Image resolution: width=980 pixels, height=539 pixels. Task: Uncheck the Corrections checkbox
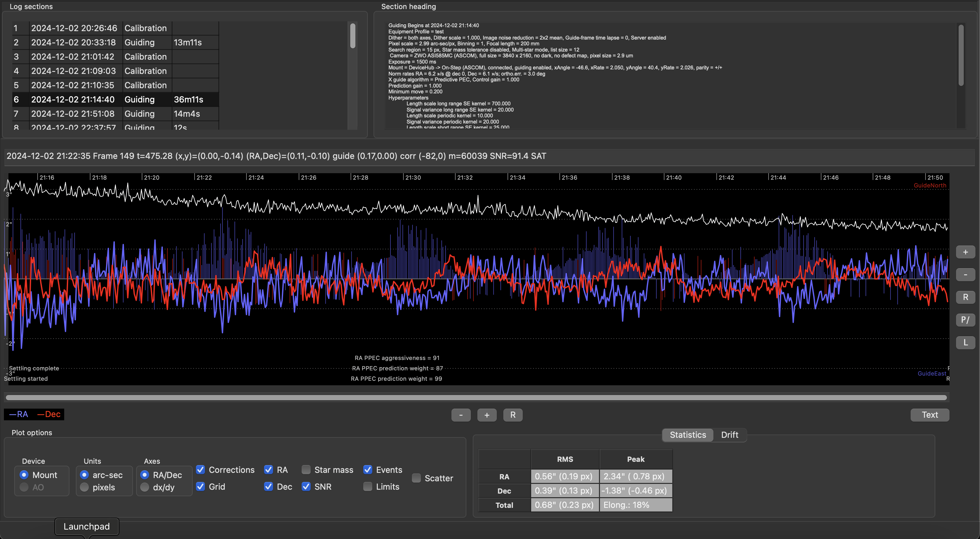coord(200,470)
